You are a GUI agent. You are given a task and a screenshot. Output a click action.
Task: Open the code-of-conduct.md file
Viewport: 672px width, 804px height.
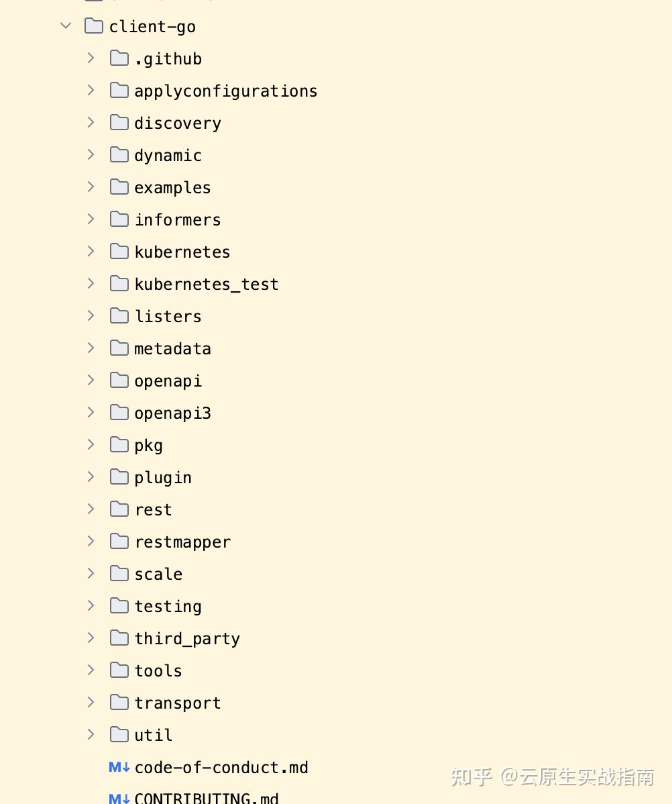point(221,767)
